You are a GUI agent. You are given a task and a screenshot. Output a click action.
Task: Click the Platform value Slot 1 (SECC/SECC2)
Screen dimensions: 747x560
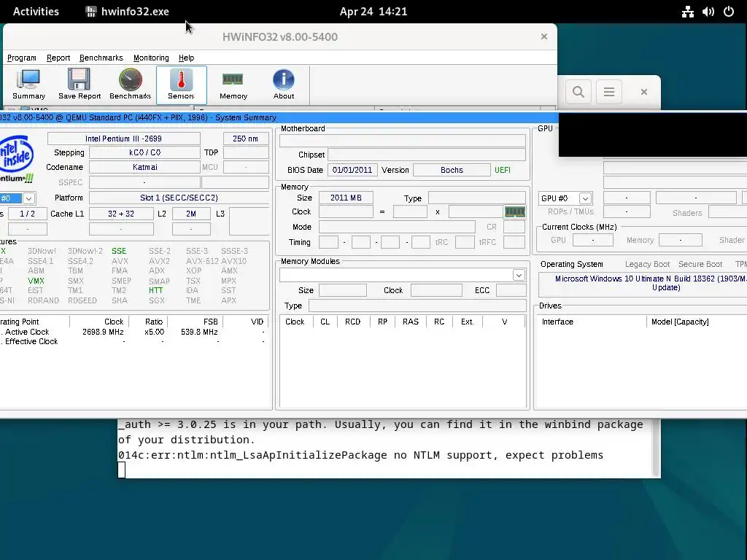pyautogui.click(x=179, y=198)
